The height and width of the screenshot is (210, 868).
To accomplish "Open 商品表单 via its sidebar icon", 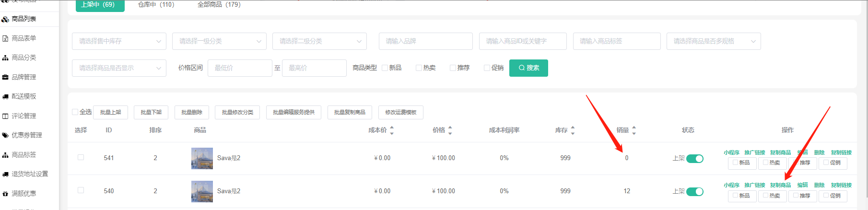I will tap(5, 38).
